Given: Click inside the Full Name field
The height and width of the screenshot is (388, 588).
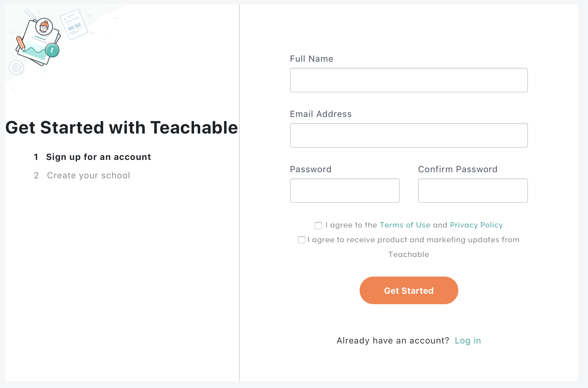Looking at the screenshot, I should pyautogui.click(x=408, y=80).
